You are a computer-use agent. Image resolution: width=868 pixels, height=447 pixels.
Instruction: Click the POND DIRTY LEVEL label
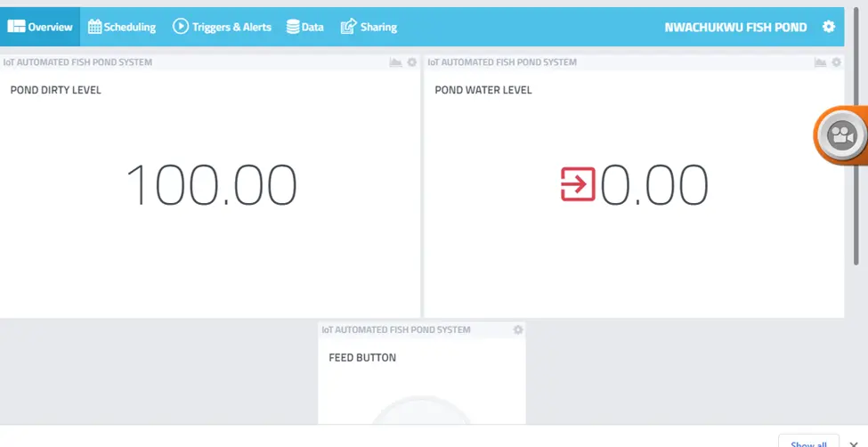(56, 90)
